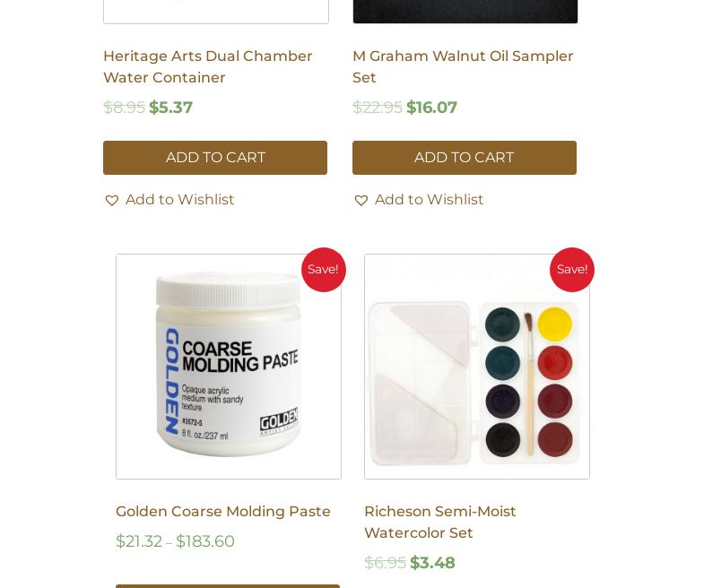704x588 pixels.
Task: Click Richeson watercolor palette product image
Action: 477,367
